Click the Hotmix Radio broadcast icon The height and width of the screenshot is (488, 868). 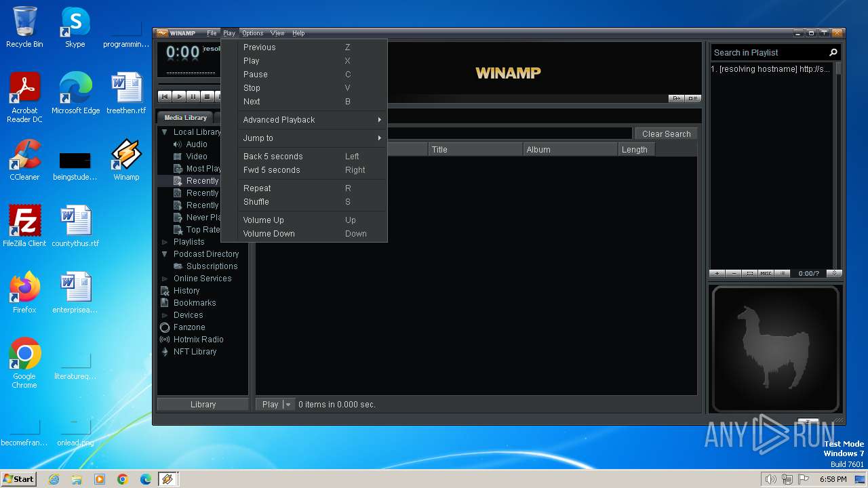(165, 340)
